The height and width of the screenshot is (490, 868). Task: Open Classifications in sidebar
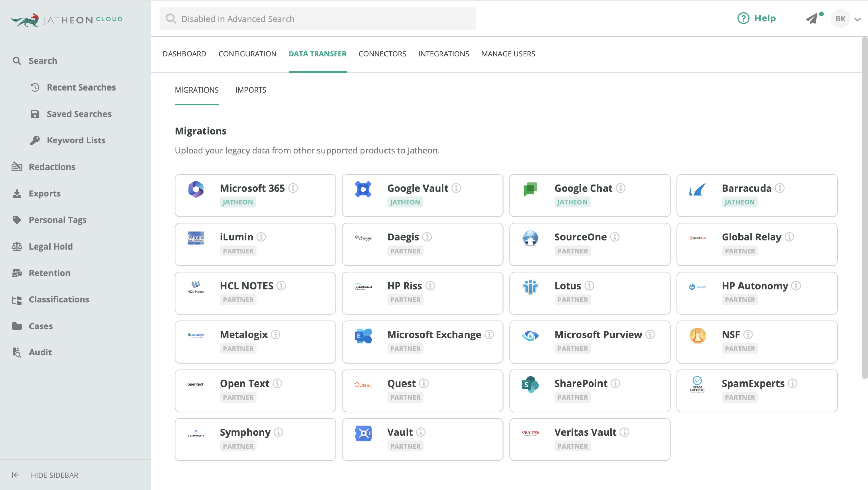tap(59, 299)
